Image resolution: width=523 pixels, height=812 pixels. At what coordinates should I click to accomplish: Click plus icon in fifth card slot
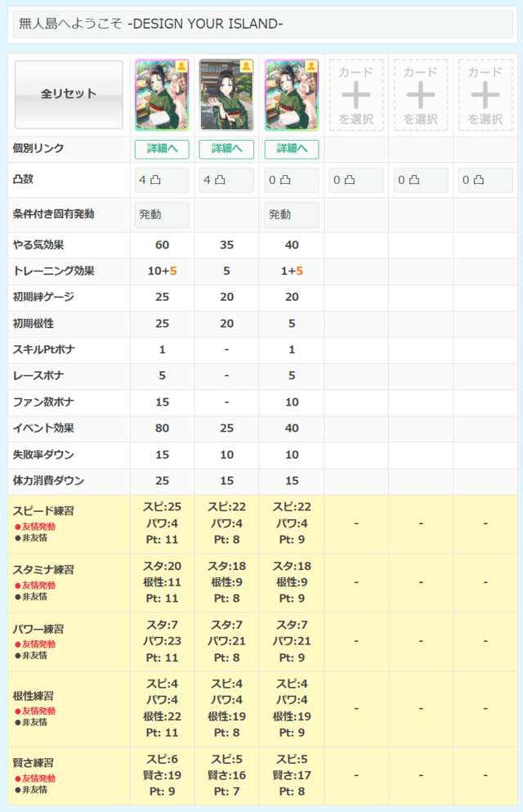tap(421, 95)
